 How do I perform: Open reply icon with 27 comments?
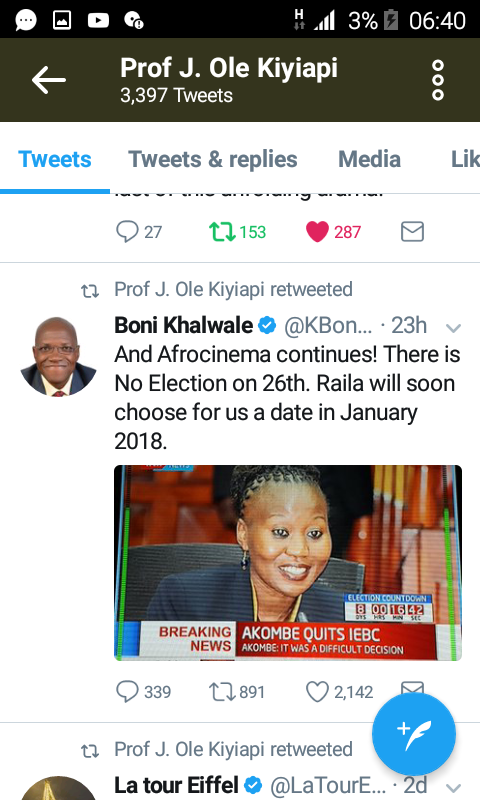127,232
